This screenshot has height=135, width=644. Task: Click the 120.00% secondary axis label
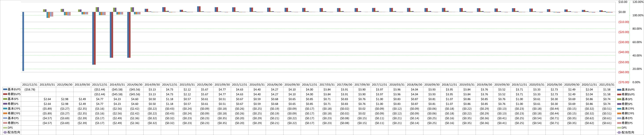tap(638, 2)
